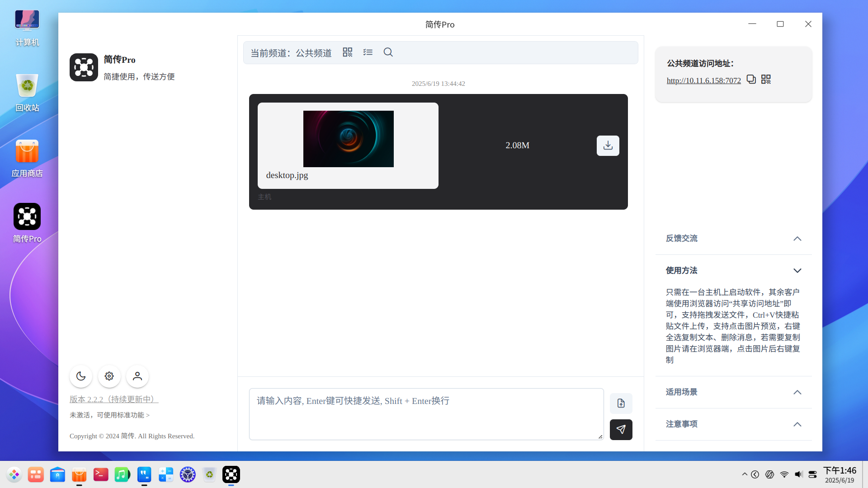The image size is (868, 488).
Task: Click the 2.08M file size text
Action: (x=518, y=145)
